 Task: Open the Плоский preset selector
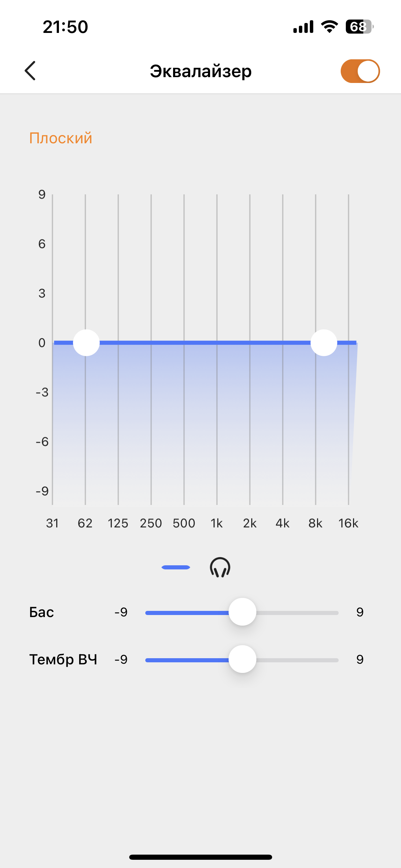(61, 138)
